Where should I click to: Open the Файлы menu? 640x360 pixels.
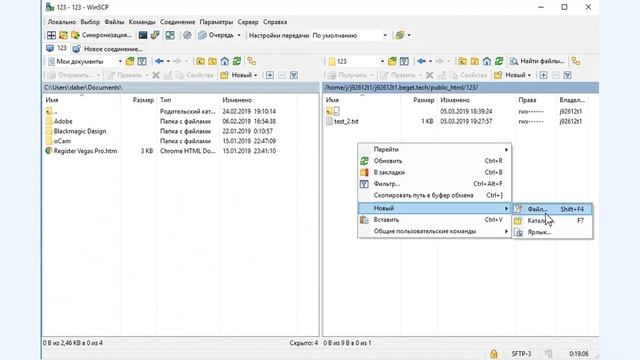(114, 22)
